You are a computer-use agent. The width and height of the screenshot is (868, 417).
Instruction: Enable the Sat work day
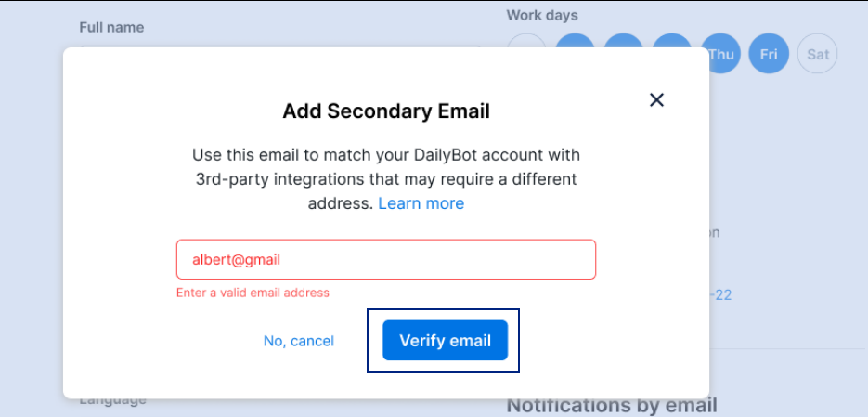pyautogui.click(x=818, y=54)
